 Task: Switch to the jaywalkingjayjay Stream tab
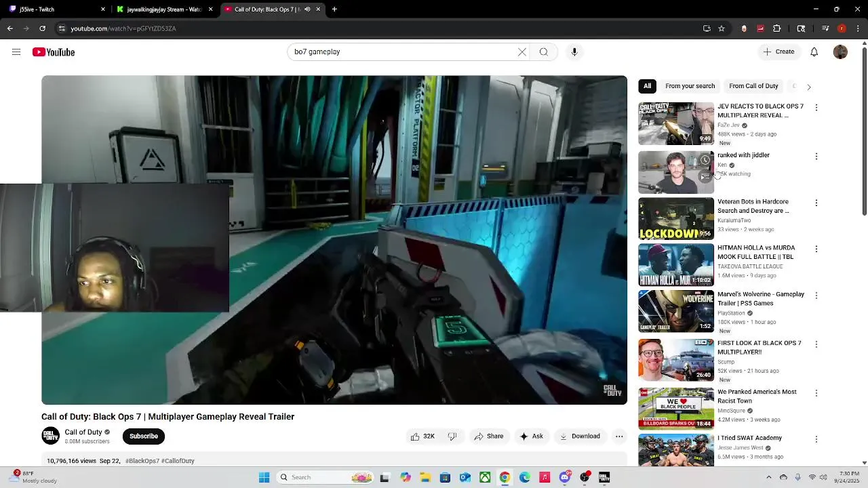coord(165,9)
